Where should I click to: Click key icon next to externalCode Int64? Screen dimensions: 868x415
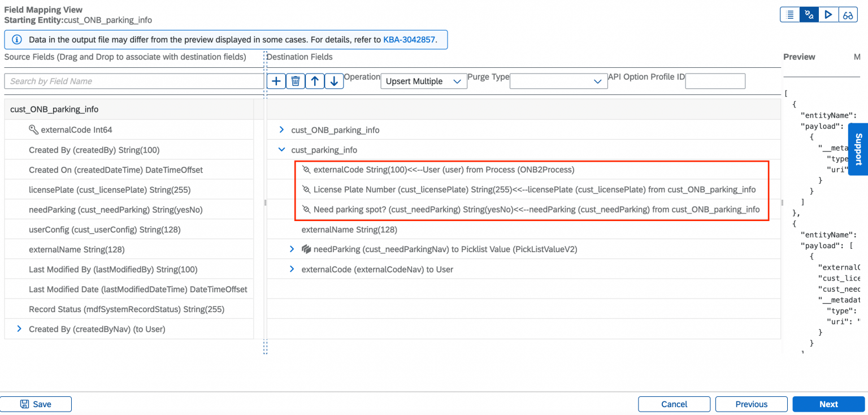[33, 129]
